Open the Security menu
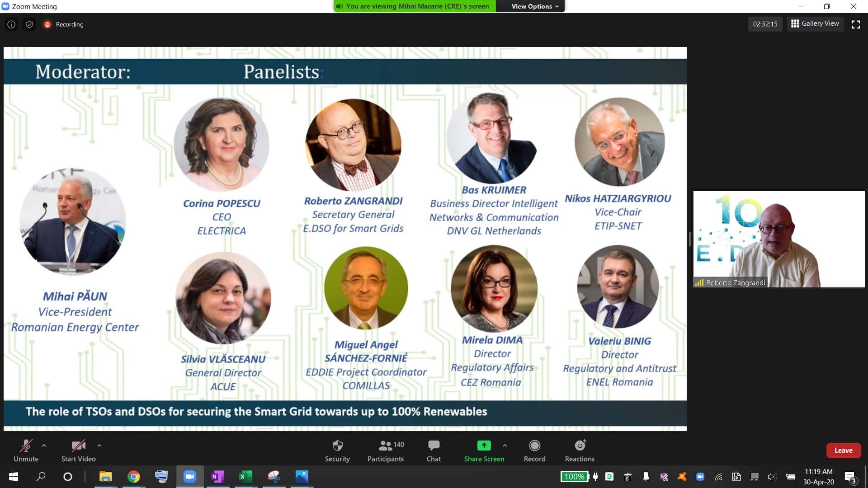The height and width of the screenshot is (488, 868). 337,450
